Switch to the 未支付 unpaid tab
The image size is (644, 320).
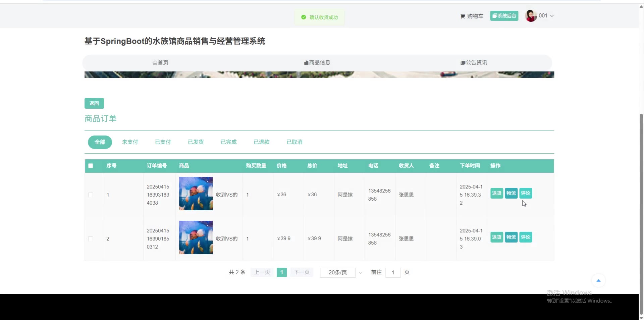point(130,142)
